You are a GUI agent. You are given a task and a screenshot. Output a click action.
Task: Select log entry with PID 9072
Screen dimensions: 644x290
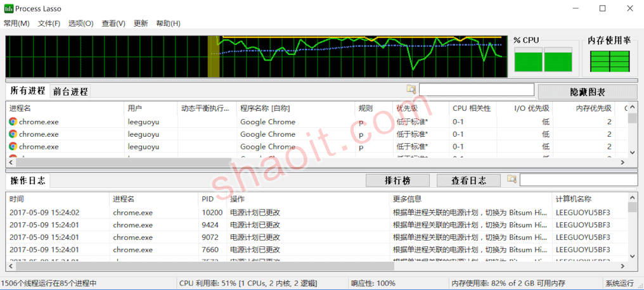tap(317, 237)
